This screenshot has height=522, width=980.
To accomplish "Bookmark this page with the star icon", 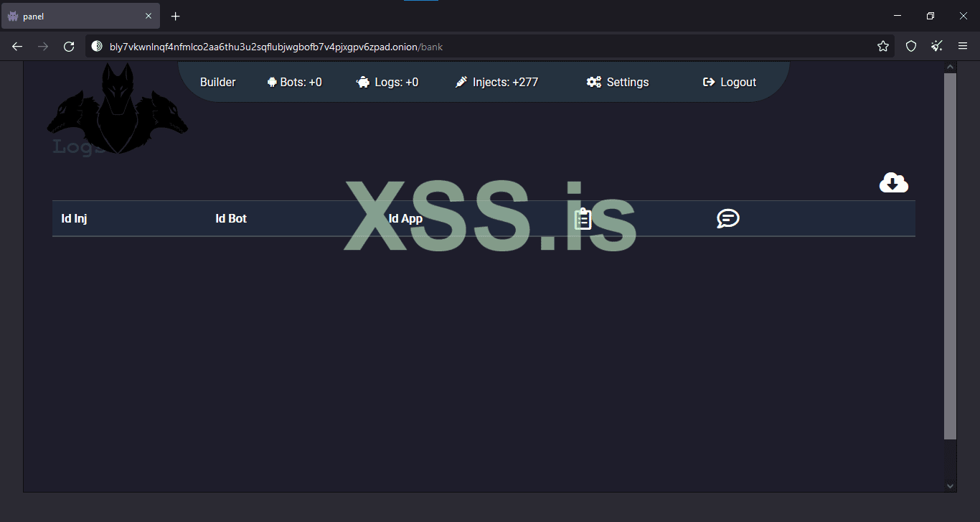I will (883, 47).
